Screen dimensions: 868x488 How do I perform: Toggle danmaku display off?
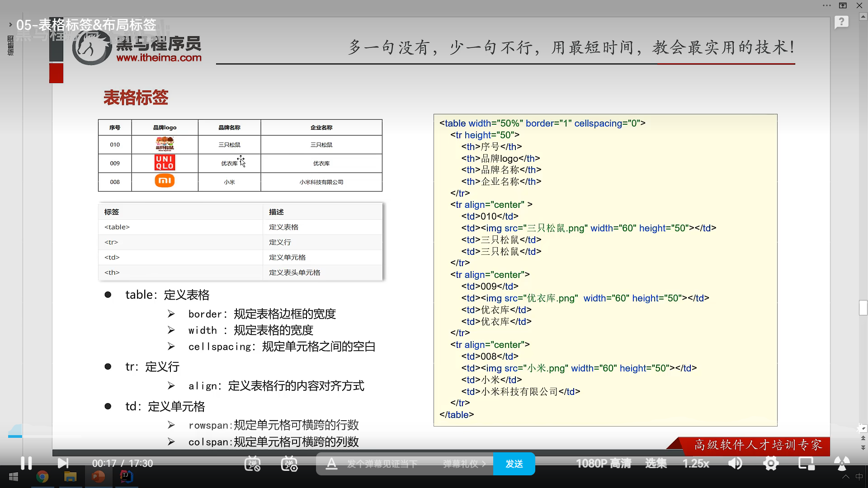pyautogui.click(x=252, y=464)
